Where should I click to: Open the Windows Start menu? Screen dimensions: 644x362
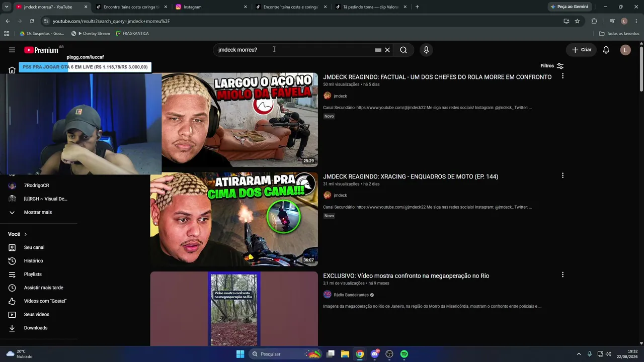tap(240, 354)
